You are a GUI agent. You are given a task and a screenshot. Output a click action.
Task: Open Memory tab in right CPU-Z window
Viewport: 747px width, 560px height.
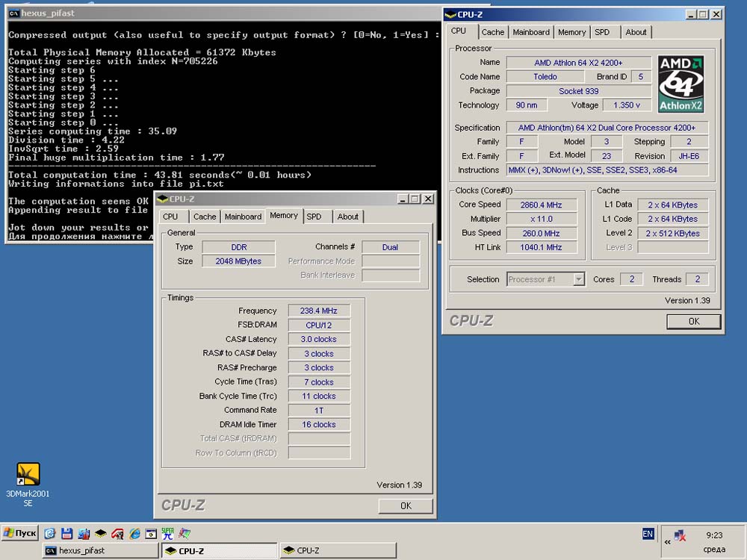[571, 32]
